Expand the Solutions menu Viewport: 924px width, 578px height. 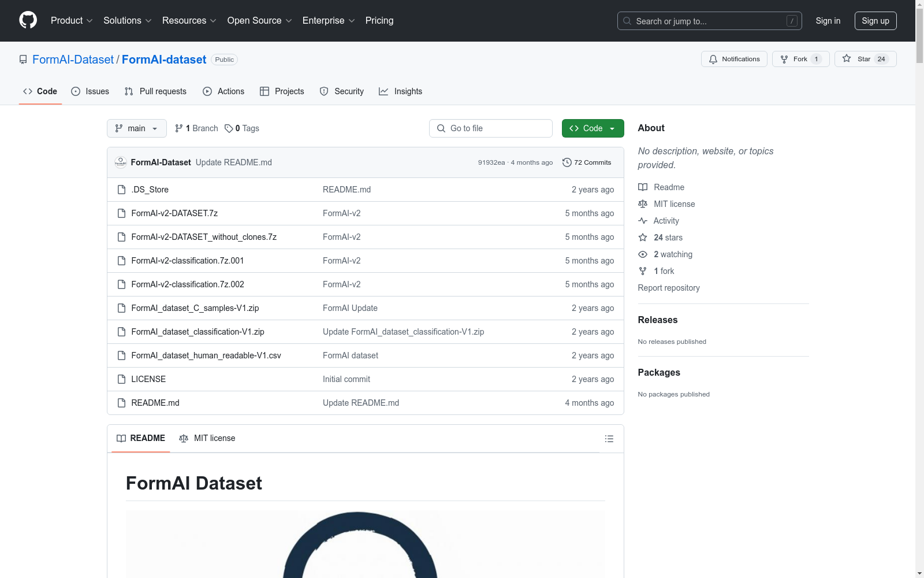(x=127, y=21)
